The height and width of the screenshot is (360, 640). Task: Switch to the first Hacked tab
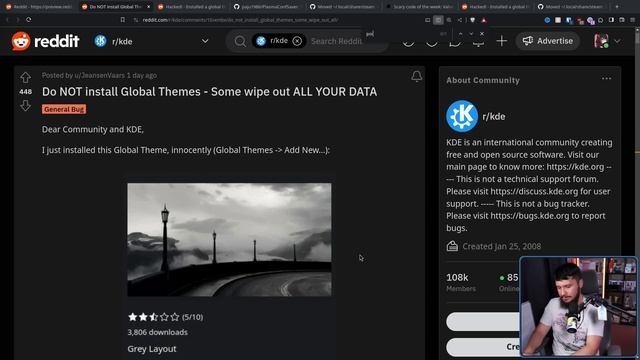[191, 7]
